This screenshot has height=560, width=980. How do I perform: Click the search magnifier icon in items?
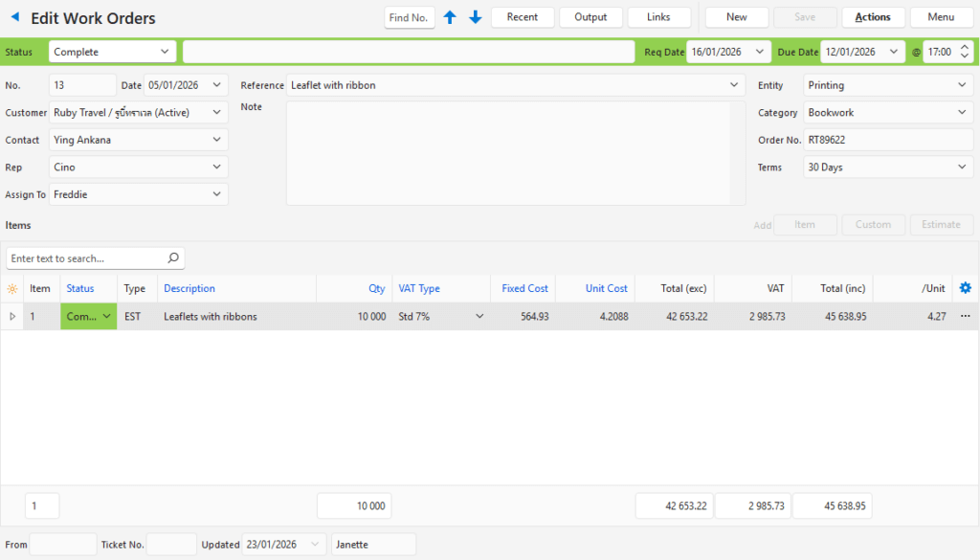(173, 258)
